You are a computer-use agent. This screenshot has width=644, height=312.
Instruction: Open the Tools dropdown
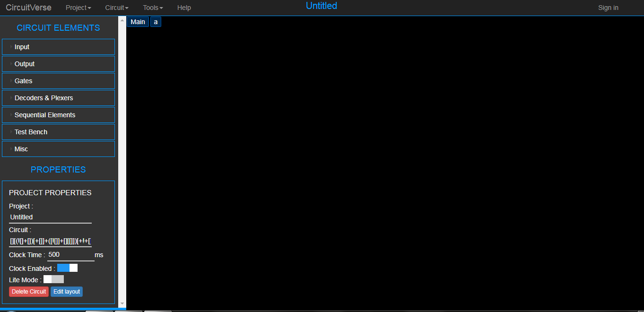[152, 8]
